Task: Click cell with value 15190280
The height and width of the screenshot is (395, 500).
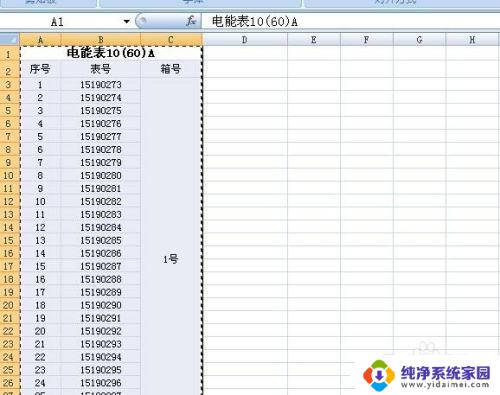Action: 101,176
